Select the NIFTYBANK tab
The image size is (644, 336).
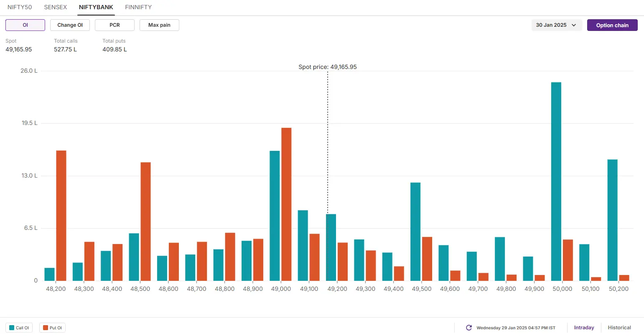(x=96, y=7)
